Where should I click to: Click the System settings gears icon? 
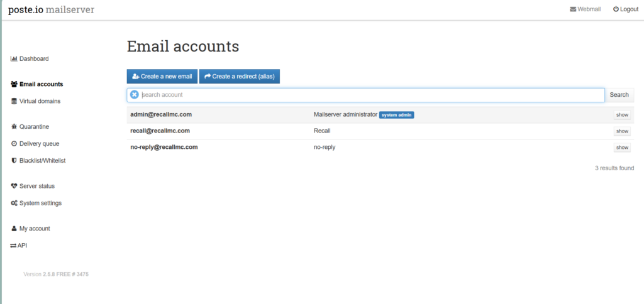point(14,204)
